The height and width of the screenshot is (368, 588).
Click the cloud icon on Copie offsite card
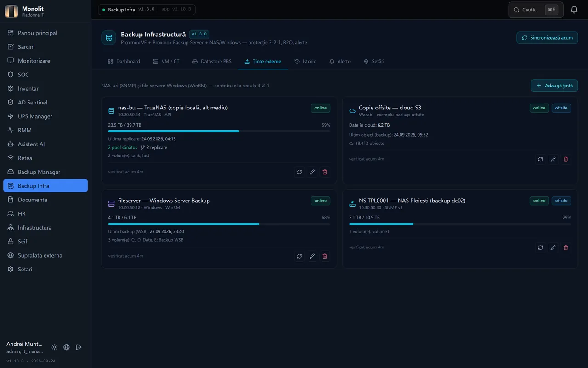(352, 111)
